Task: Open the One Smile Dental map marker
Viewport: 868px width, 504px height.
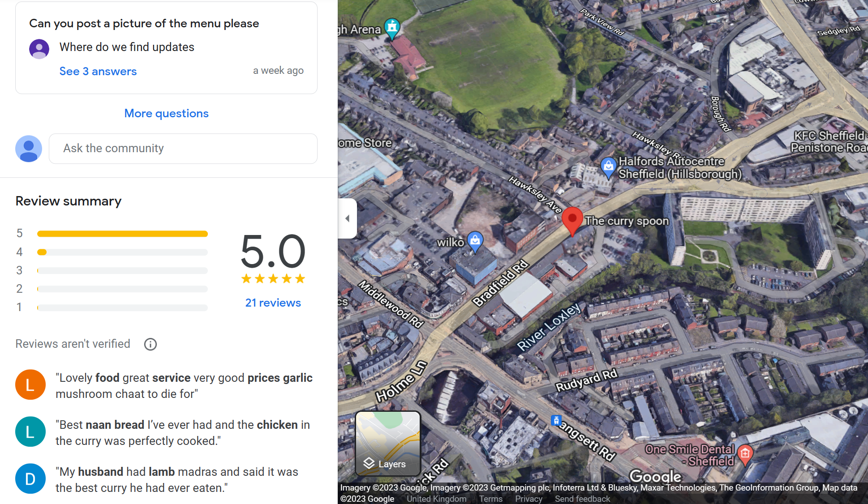Action: point(745,455)
